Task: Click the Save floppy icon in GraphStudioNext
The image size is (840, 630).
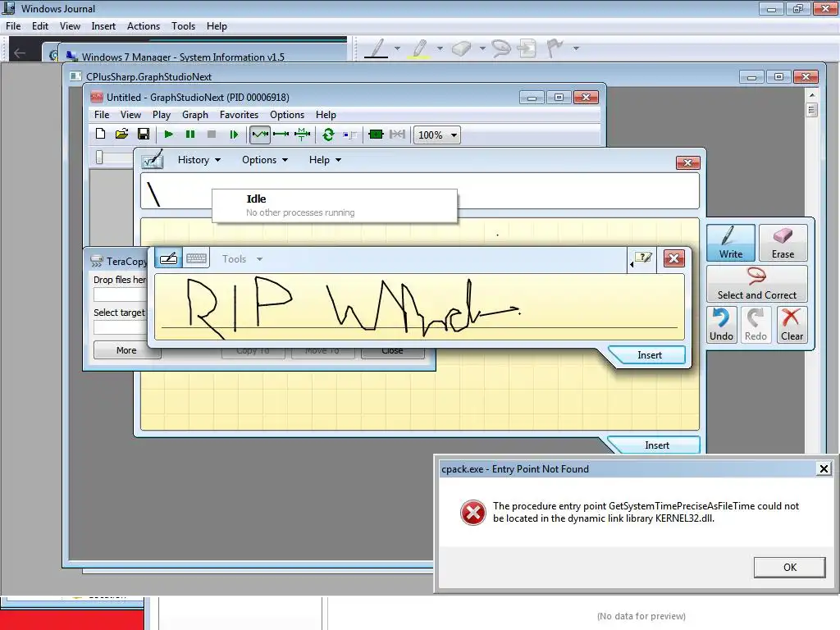Action: pos(143,134)
